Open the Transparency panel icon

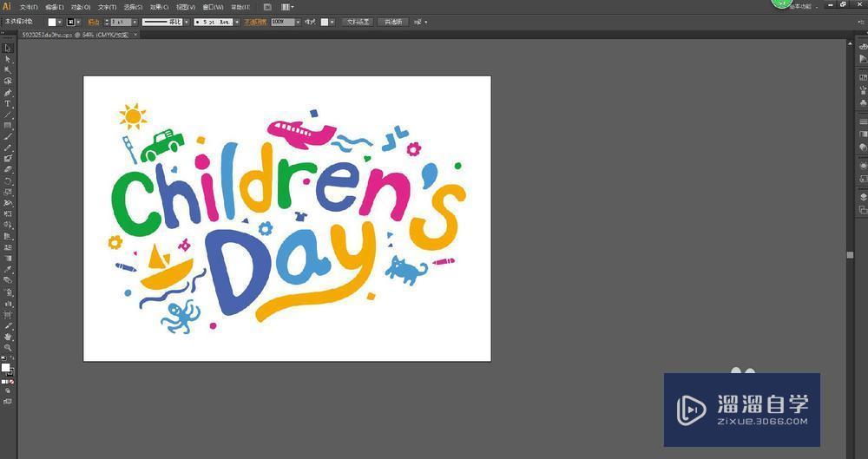[x=863, y=148]
